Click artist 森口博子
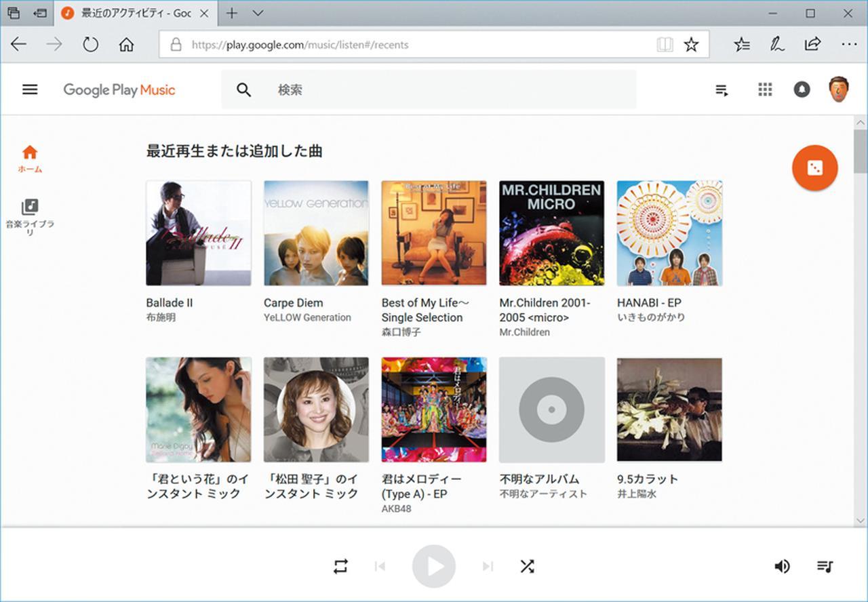The width and height of the screenshot is (868, 602). [401, 332]
